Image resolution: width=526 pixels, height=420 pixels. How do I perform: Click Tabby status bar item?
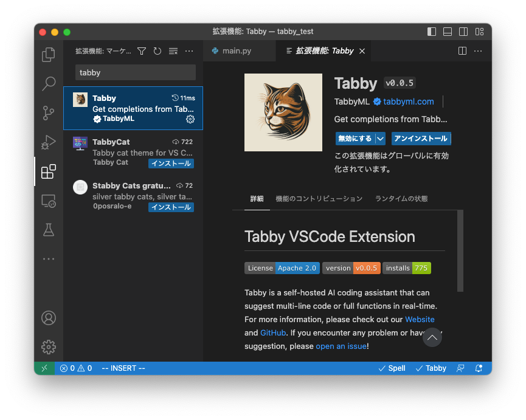[431, 368]
